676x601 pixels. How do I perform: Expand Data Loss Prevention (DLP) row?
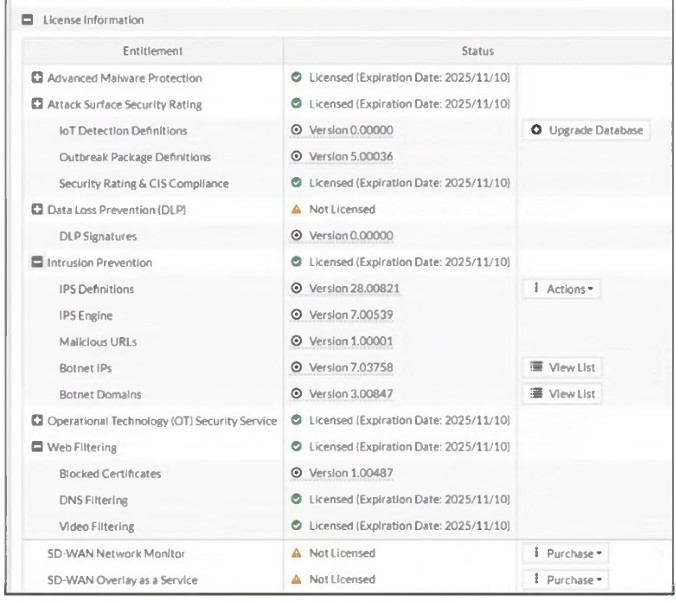38,210
